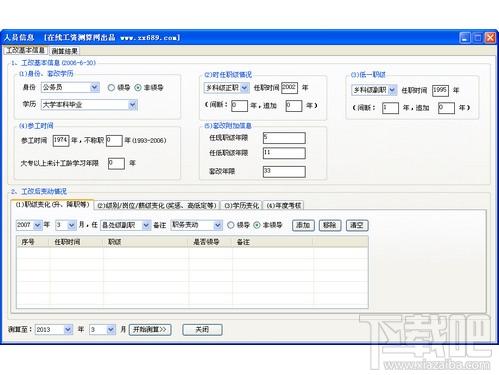
Task: Open the month dropdown beside 2007 年
Action: coord(66,225)
